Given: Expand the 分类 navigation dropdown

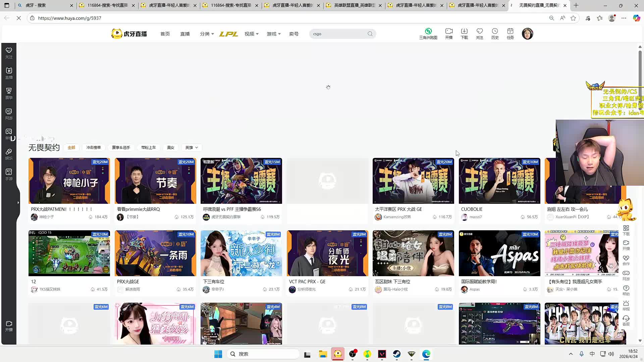Looking at the screenshot, I should click(x=207, y=34).
